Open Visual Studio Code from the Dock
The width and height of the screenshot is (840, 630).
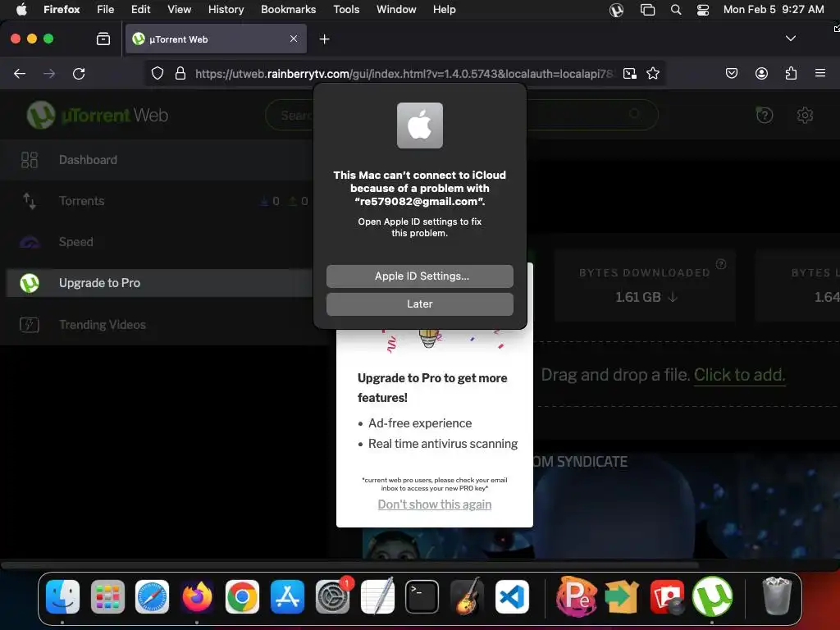pyautogui.click(x=512, y=596)
